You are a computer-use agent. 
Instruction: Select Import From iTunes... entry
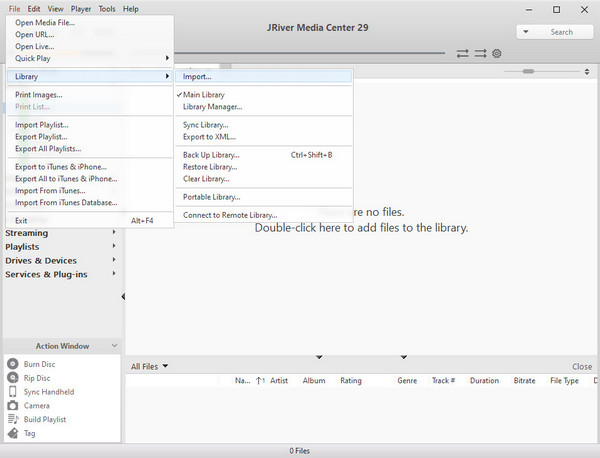click(90, 191)
